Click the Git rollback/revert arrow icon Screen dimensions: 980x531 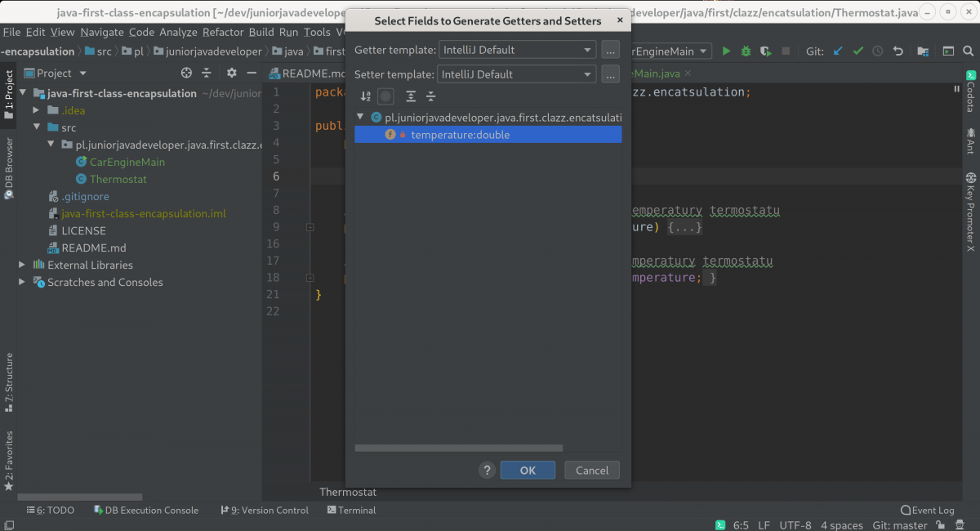click(898, 51)
